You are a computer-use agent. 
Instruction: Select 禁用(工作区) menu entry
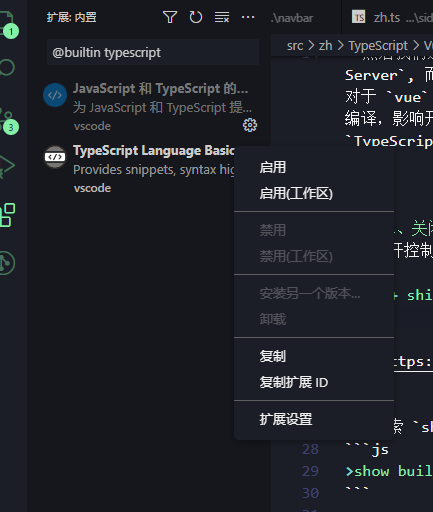point(314,256)
